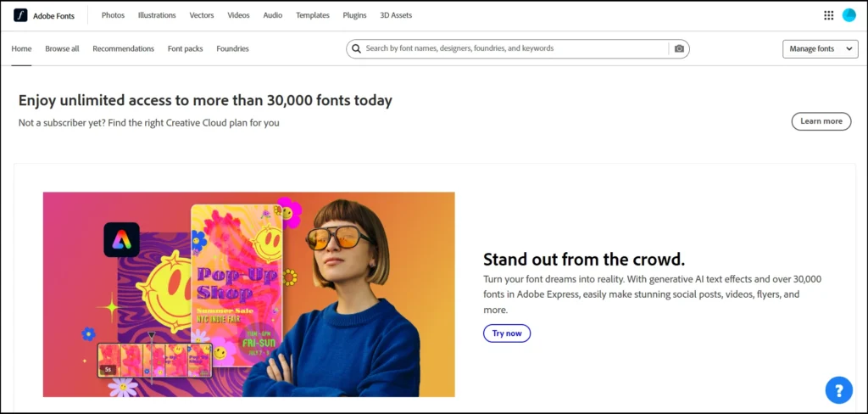Open 3D Assets in top navigation
This screenshot has width=868, height=414.
pyautogui.click(x=396, y=15)
